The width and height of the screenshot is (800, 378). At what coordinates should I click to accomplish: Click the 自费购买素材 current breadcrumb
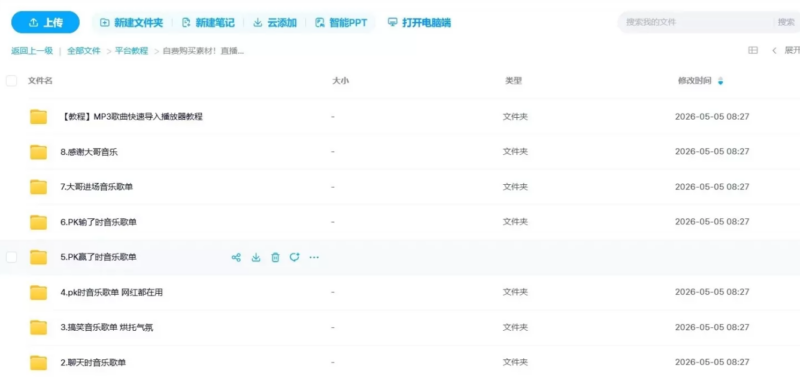[x=203, y=51]
